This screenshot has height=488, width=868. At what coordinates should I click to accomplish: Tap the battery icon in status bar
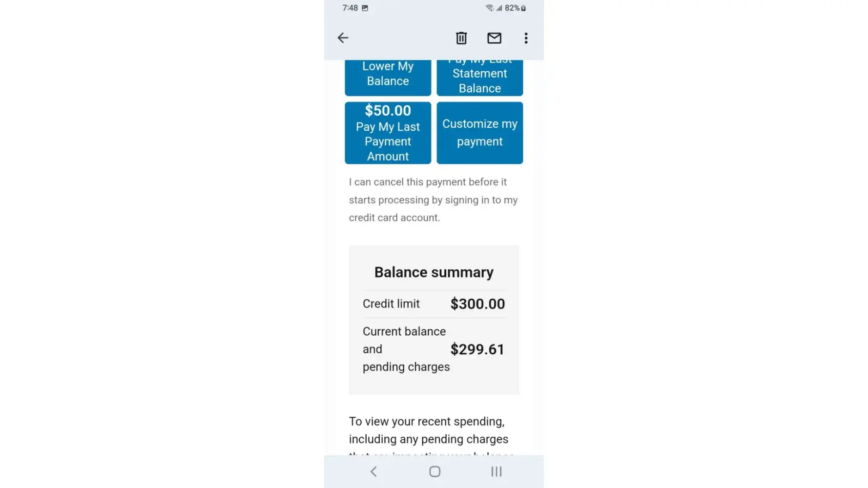point(523,8)
